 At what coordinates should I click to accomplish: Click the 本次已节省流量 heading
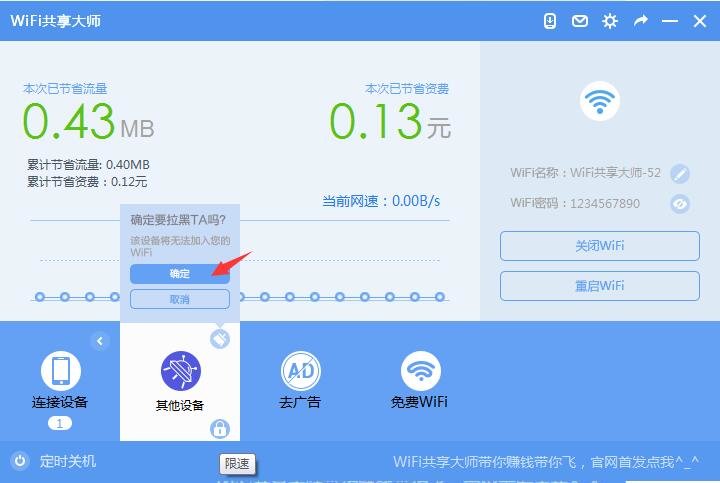tap(65, 89)
